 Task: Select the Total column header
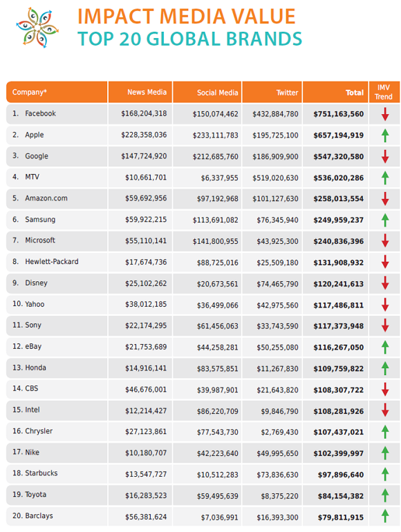click(335, 92)
